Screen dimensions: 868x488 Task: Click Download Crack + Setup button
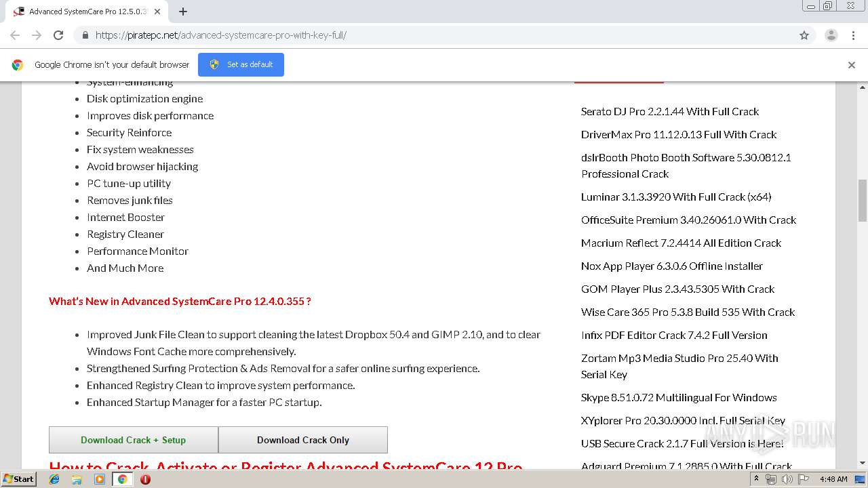[x=134, y=440]
